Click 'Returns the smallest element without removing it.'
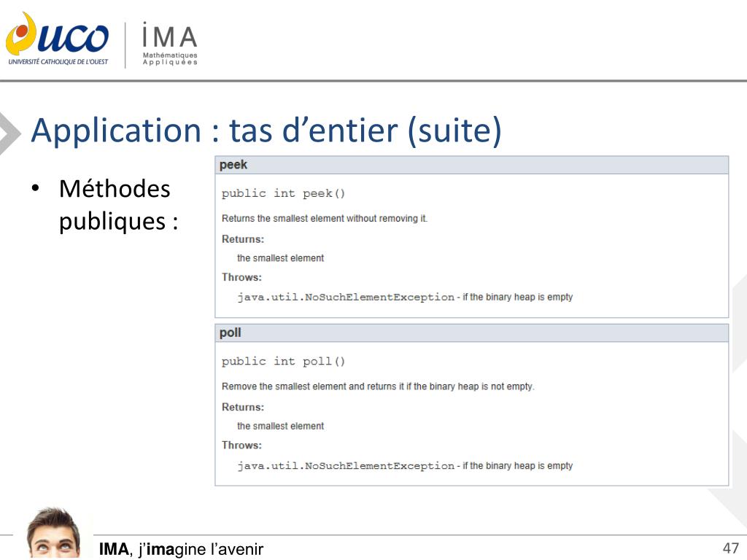This screenshot has height=560, width=747. click(x=325, y=219)
